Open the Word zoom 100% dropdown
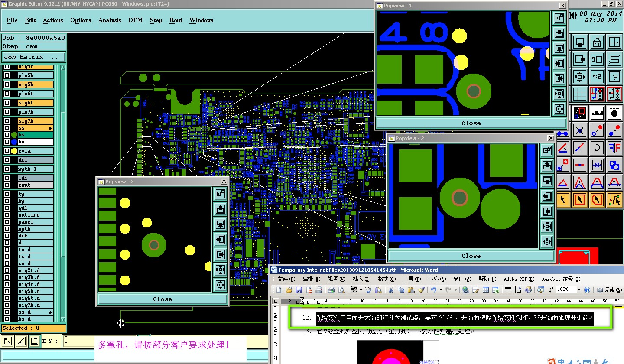The height and width of the screenshot is (364, 624). point(579,289)
